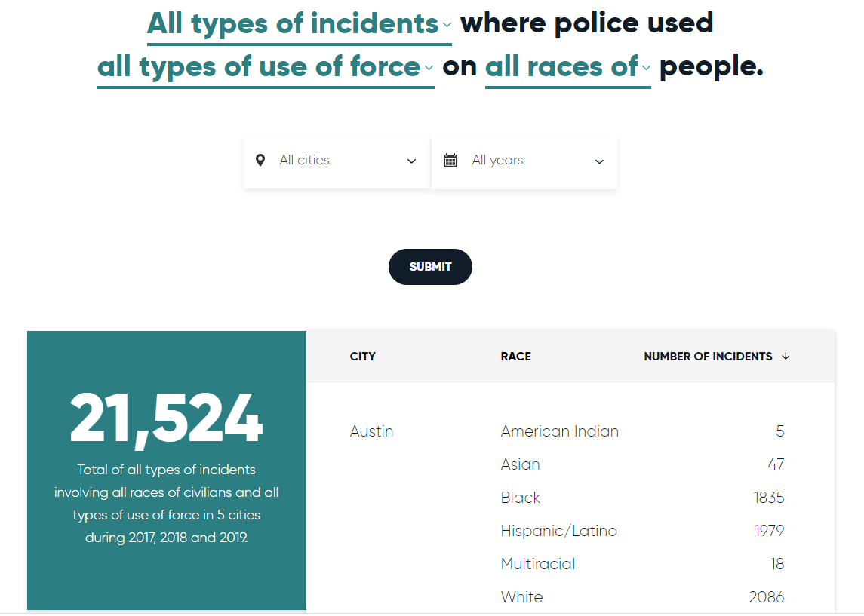Click the calendar icon

point(450,161)
